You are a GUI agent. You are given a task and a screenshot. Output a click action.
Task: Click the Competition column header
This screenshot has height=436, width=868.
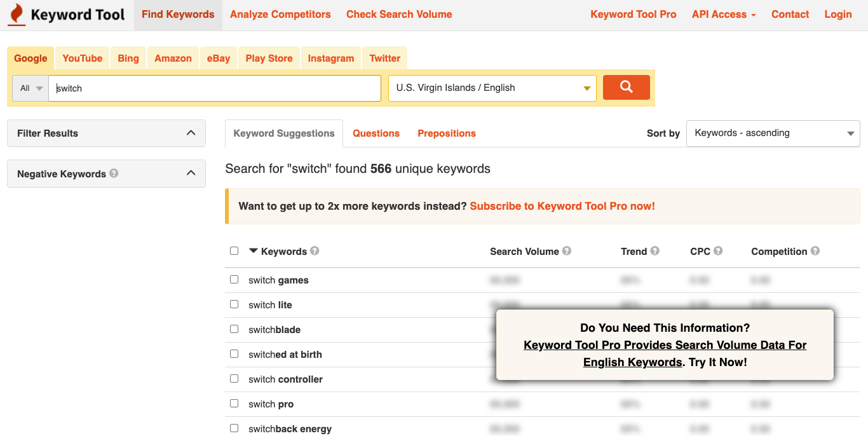[779, 252]
